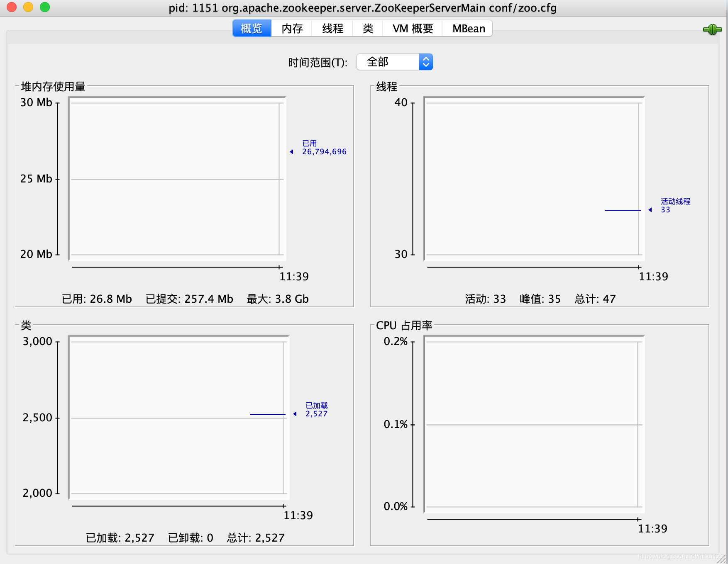Expand the 时间范围 dropdown showing 全部
This screenshot has height=564, width=728.
tap(395, 62)
